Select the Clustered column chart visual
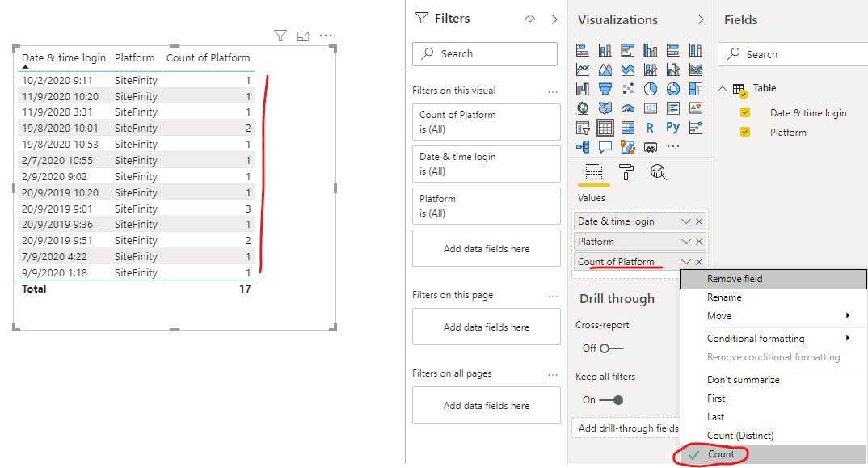The image size is (868, 468). [650, 50]
